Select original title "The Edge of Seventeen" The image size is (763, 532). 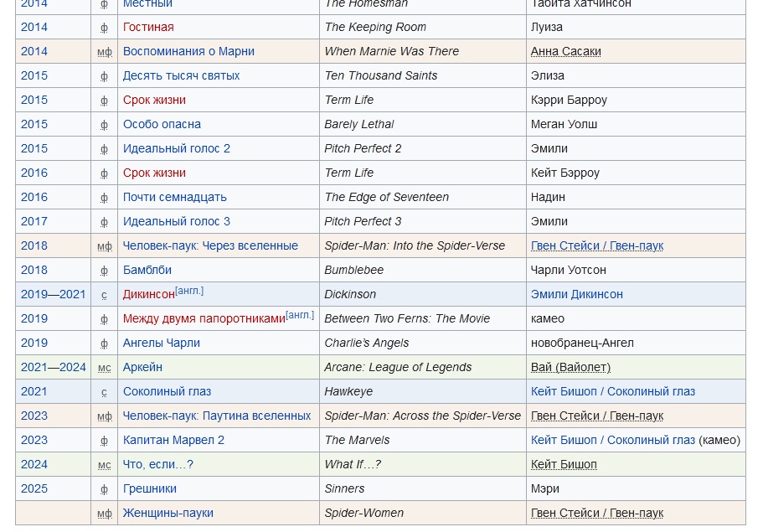[x=386, y=198]
